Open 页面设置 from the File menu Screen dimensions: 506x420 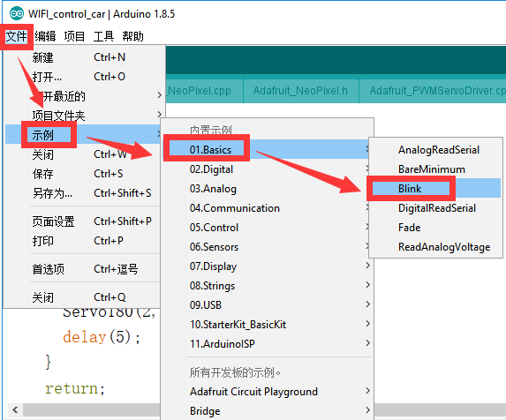click(x=82, y=221)
